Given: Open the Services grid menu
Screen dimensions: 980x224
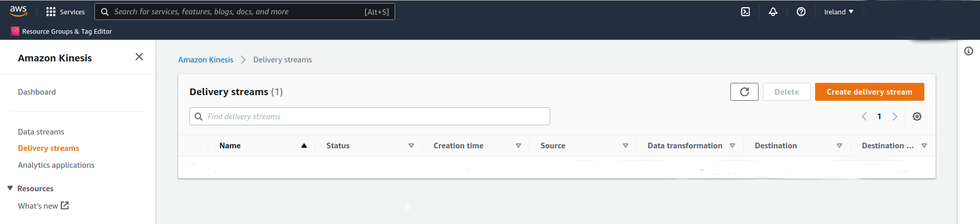Looking at the screenshot, I should coord(65,12).
